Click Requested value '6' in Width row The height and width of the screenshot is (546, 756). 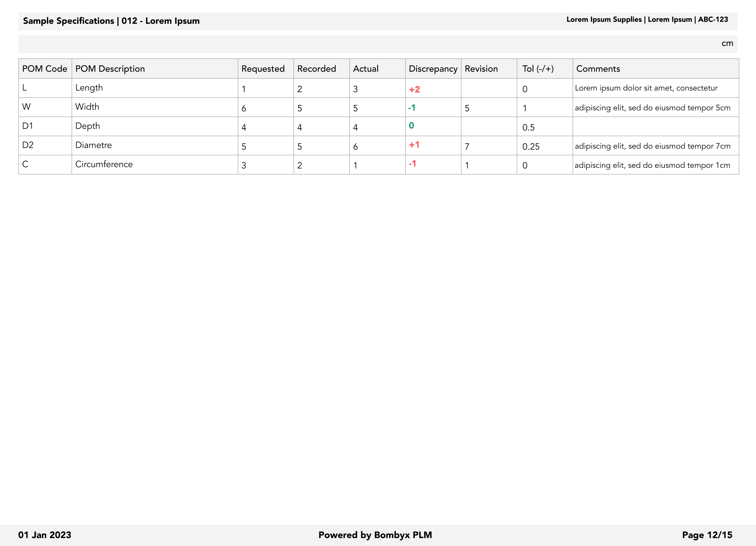pos(244,108)
